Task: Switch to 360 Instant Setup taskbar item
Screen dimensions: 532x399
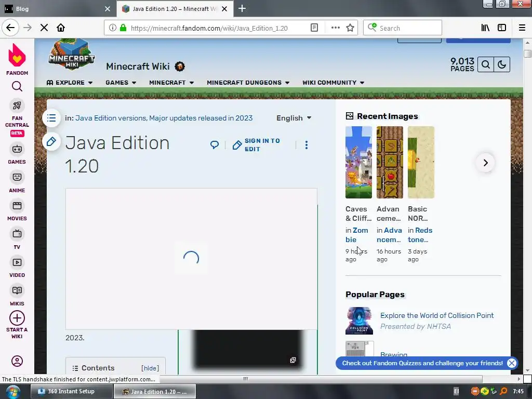Action: click(72, 391)
